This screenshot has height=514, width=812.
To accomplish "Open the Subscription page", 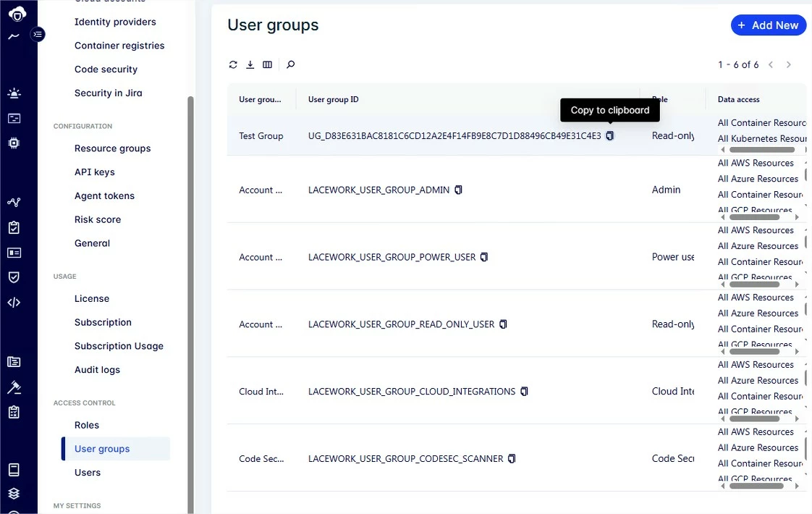I will (103, 322).
